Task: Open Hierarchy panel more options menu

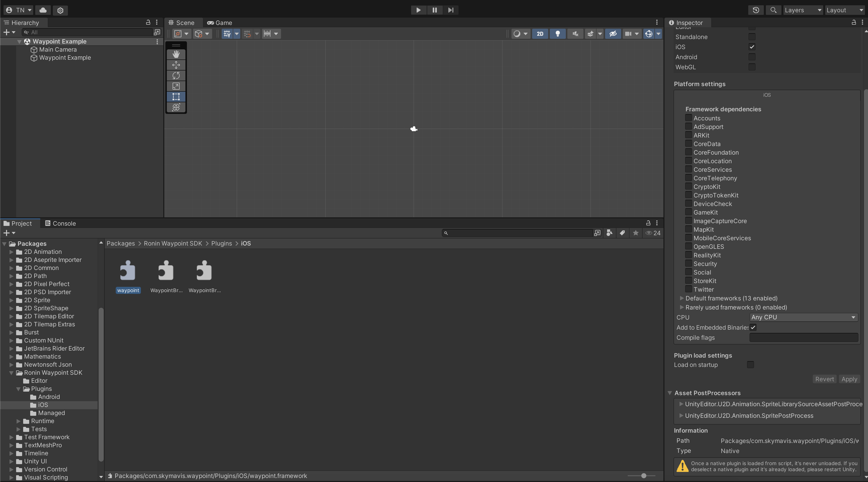Action: [x=157, y=22]
